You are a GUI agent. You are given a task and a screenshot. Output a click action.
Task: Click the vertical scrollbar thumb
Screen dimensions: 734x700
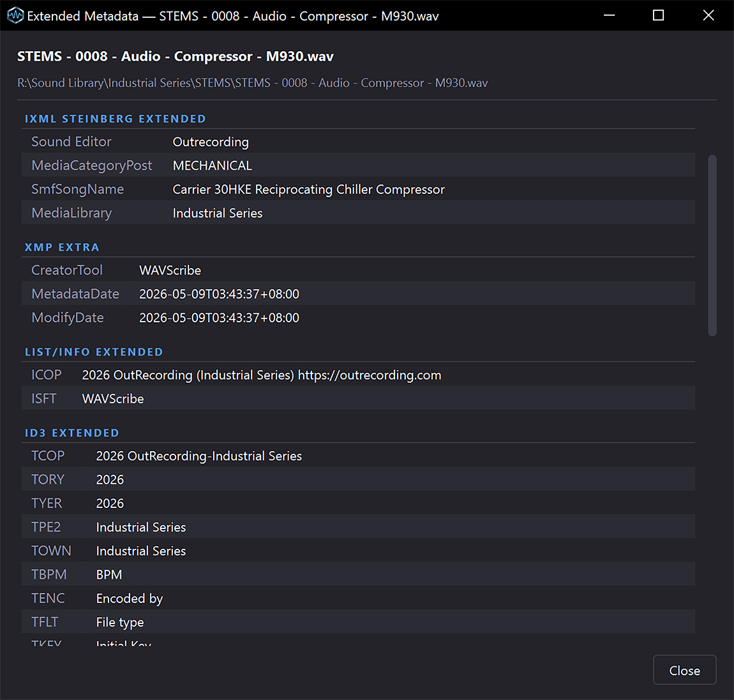coord(712,246)
